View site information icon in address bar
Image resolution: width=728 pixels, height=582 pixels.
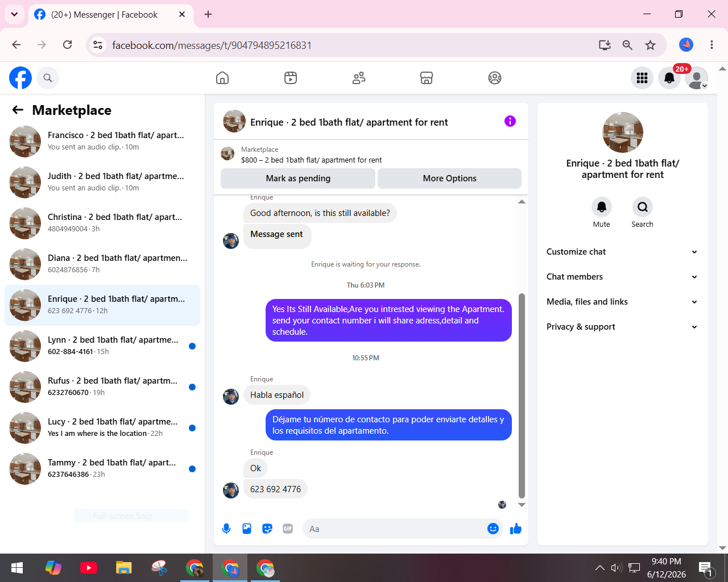click(98, 45)
